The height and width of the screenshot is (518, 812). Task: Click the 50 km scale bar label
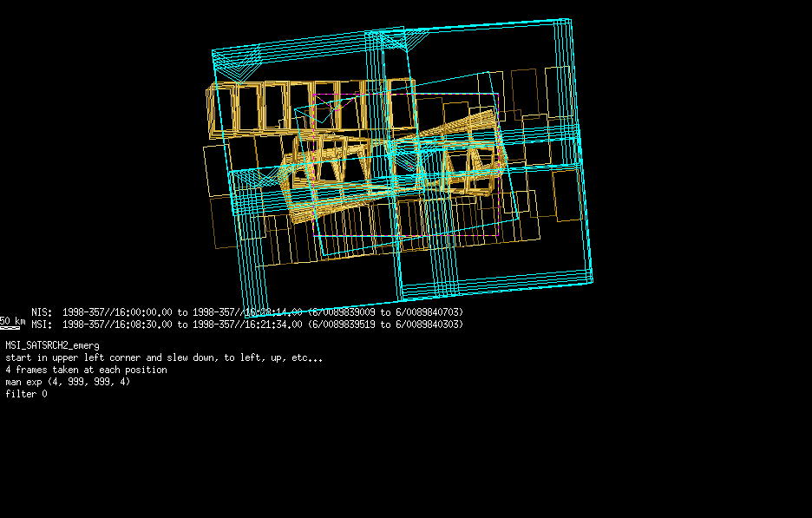[x=12, y=321]
